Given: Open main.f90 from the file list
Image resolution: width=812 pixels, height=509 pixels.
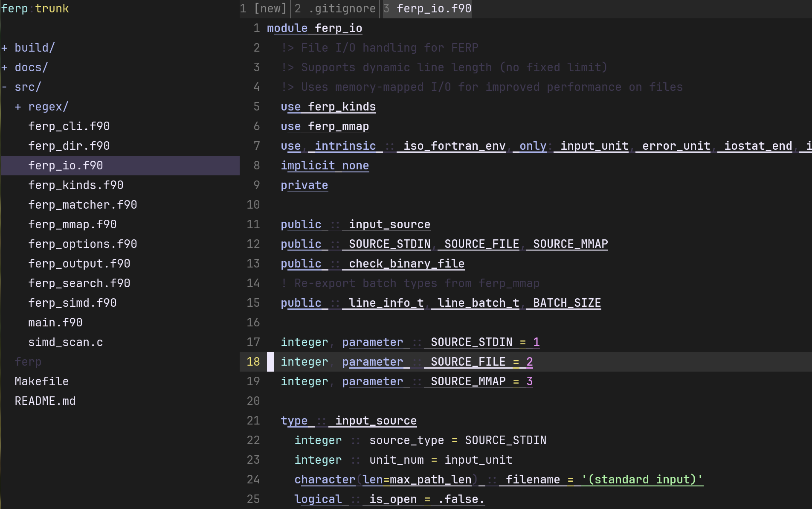Looking at the screenshot, I should 55,323.
